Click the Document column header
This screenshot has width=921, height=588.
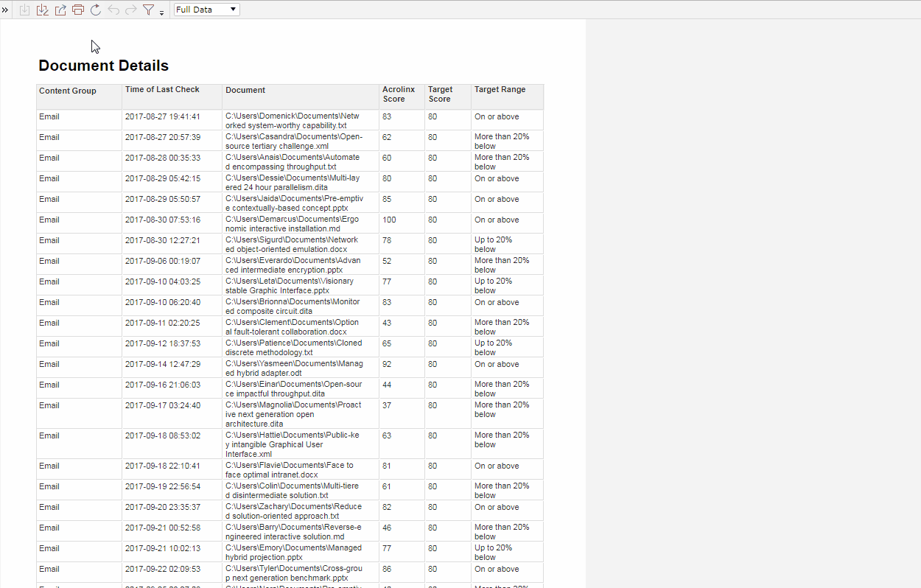(x=245, y=90)
